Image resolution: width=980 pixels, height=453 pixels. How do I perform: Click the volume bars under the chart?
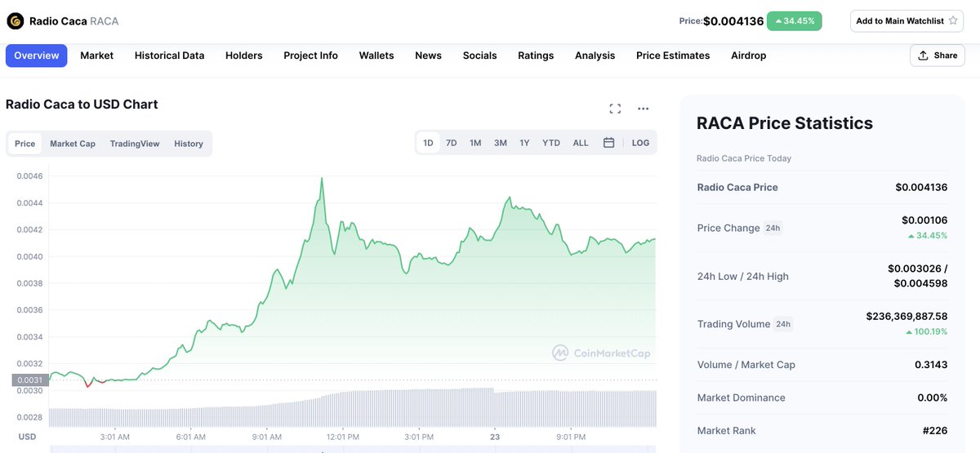(x=352, y=407)
